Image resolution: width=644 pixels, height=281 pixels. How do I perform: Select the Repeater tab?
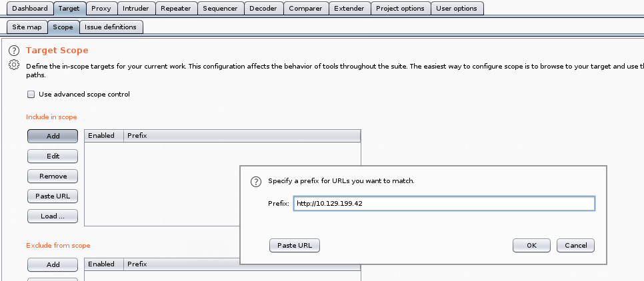(175, 9)
